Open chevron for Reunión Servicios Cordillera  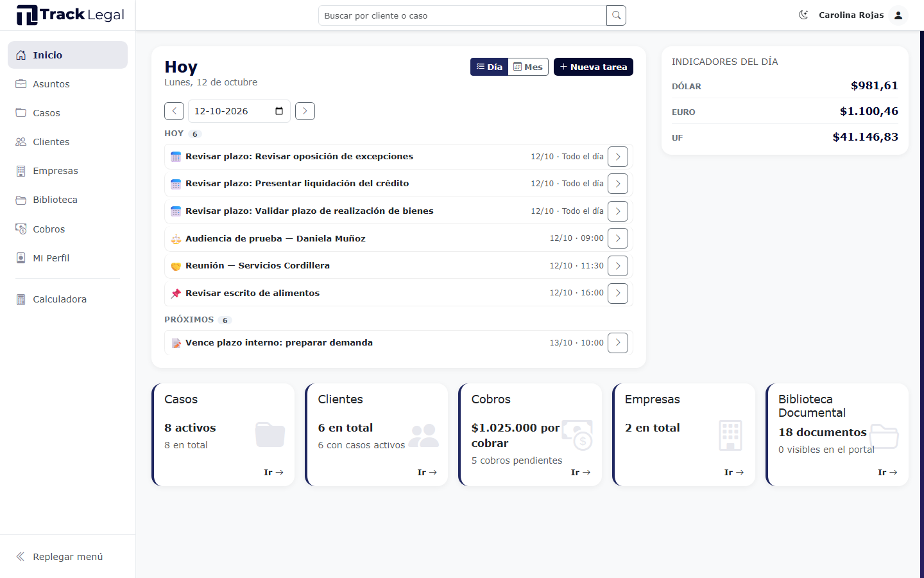point(618,266)
